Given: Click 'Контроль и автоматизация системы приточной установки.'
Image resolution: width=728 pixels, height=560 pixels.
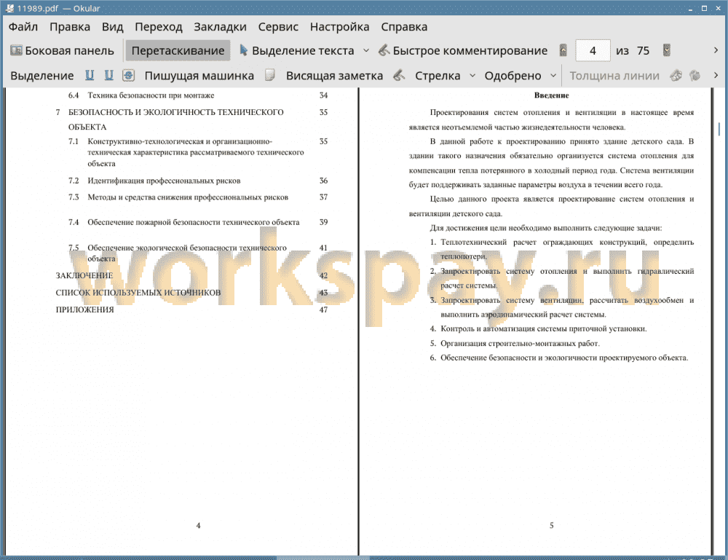Looking at the screenshot, I should (544, 328).
